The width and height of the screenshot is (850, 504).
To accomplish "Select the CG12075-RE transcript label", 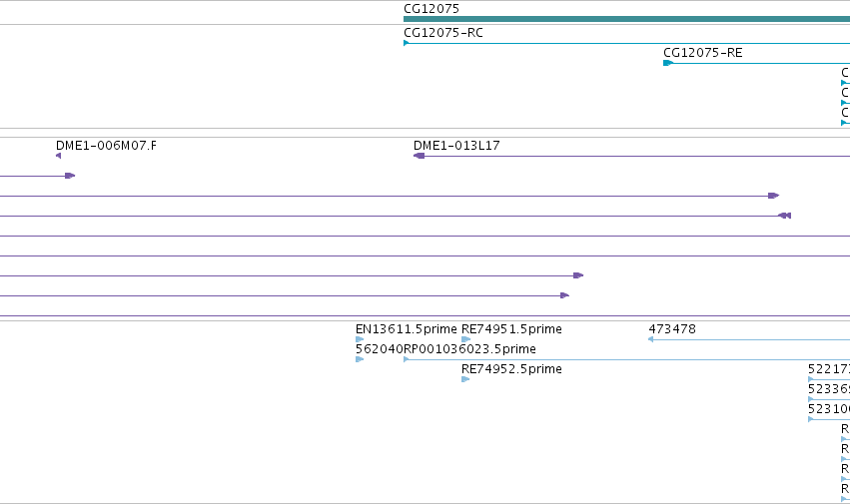I will [x=703, y=53].
